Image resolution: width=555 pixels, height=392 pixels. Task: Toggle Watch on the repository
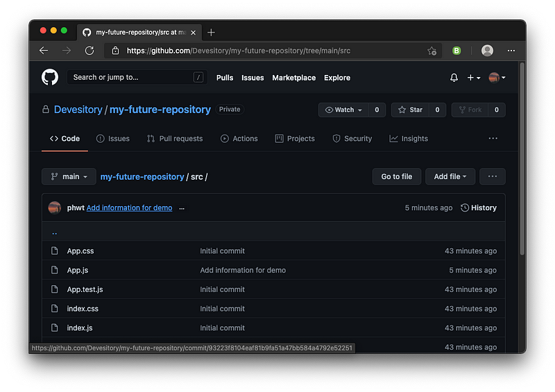pyautogui.click(x=343, y=110)
